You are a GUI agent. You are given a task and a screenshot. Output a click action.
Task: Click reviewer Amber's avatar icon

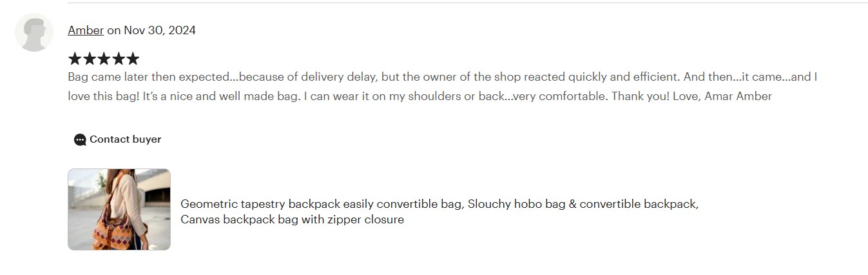(34, 32)
